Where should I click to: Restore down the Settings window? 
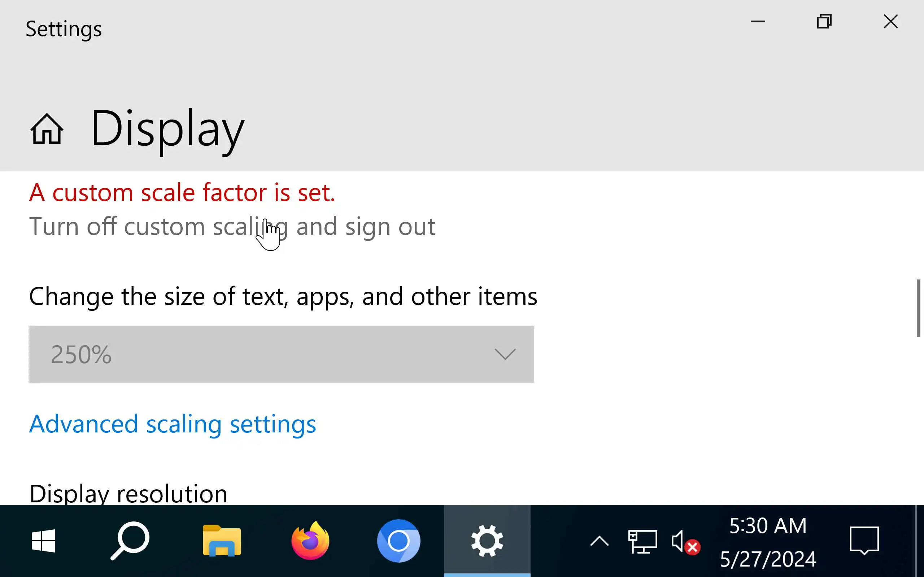point(824,21)
